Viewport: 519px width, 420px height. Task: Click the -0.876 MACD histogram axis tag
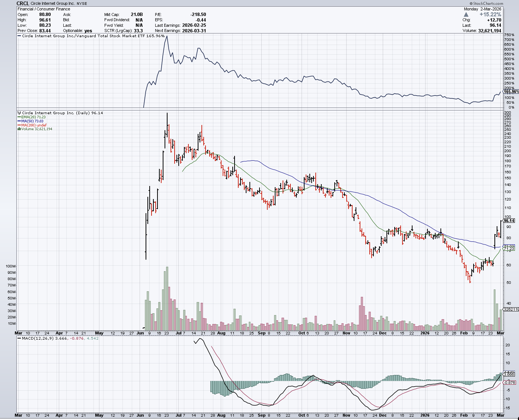coord(509,382)
